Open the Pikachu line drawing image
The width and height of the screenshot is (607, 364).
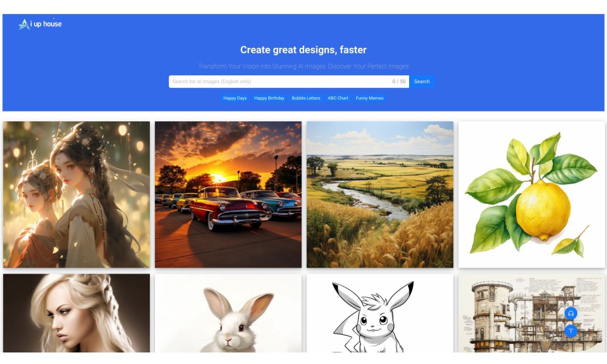tap(380, 313)
